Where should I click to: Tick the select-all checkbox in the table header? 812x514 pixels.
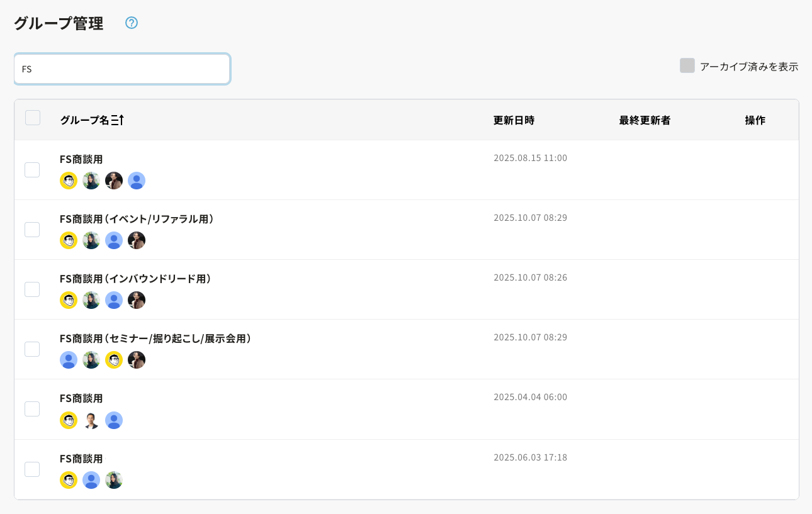tap(33, 118)
